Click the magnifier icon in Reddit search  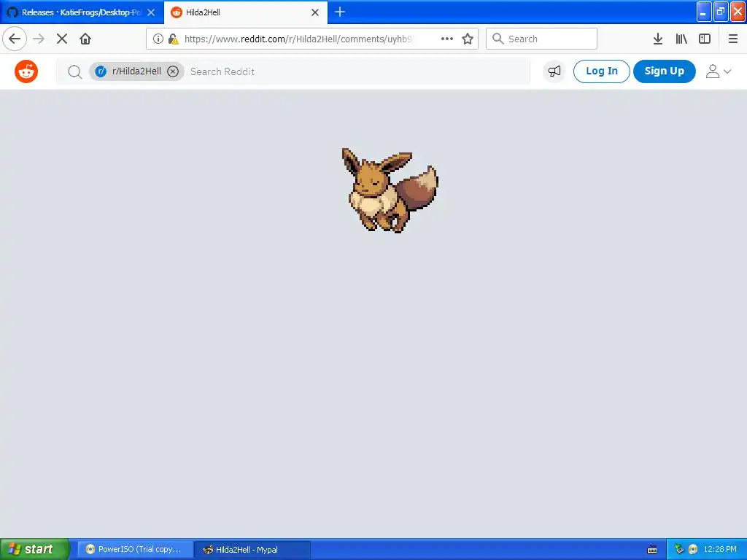click(75, 71)
